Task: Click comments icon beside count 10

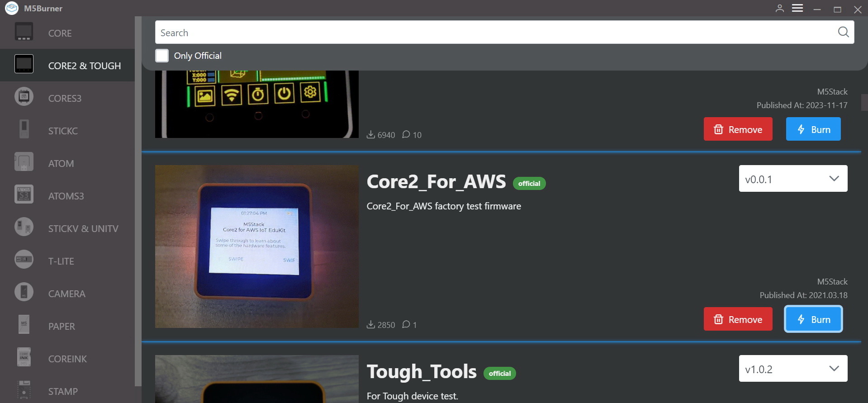Action: [x=406, y=134]
